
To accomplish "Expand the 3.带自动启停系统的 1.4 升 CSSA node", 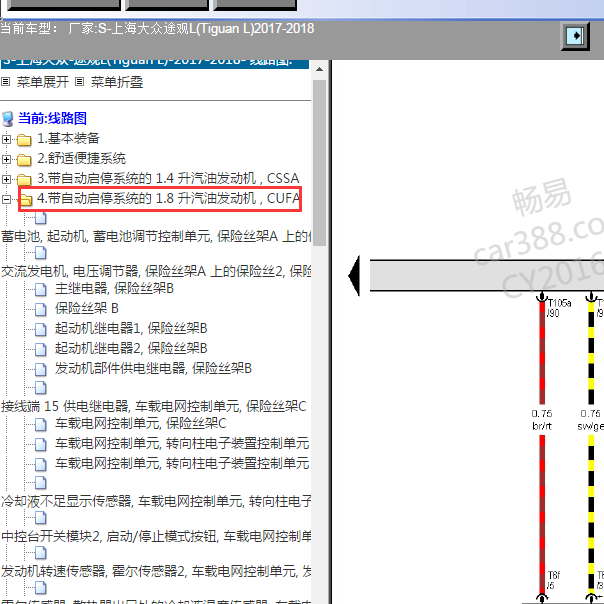I will (x=6, y=179).
